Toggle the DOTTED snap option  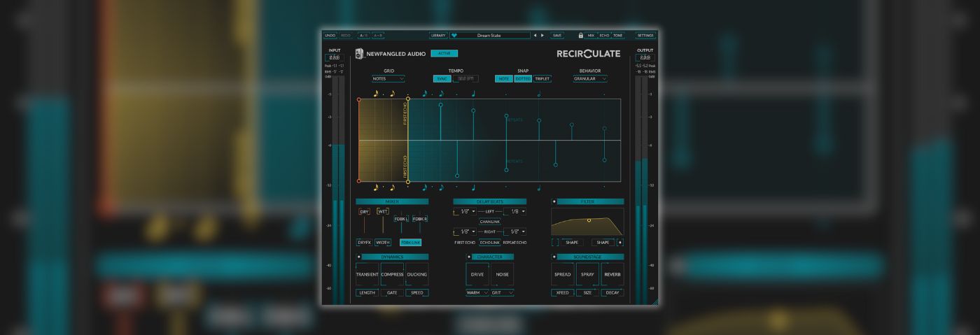tap(523, 79)
